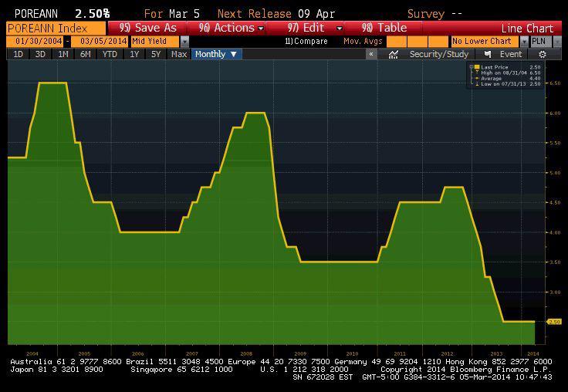Expand the No Lower Chart dropdown
Screen dimensions: 568x392
525,42
